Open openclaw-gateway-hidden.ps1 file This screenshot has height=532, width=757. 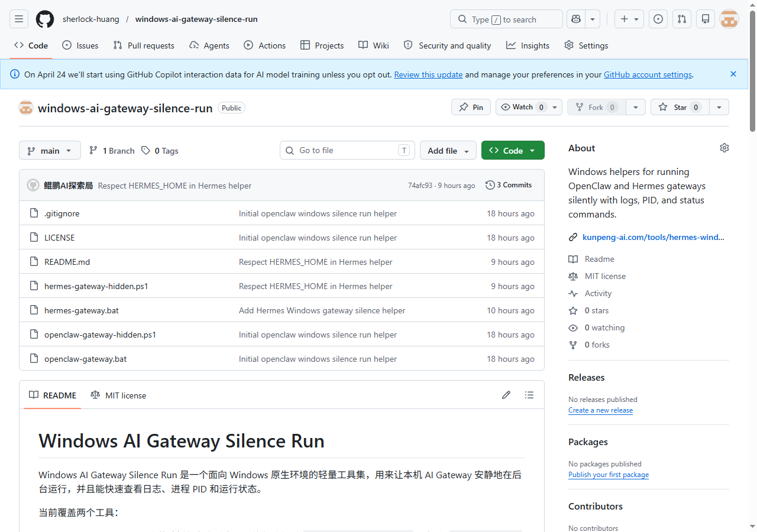click(100, 335)
